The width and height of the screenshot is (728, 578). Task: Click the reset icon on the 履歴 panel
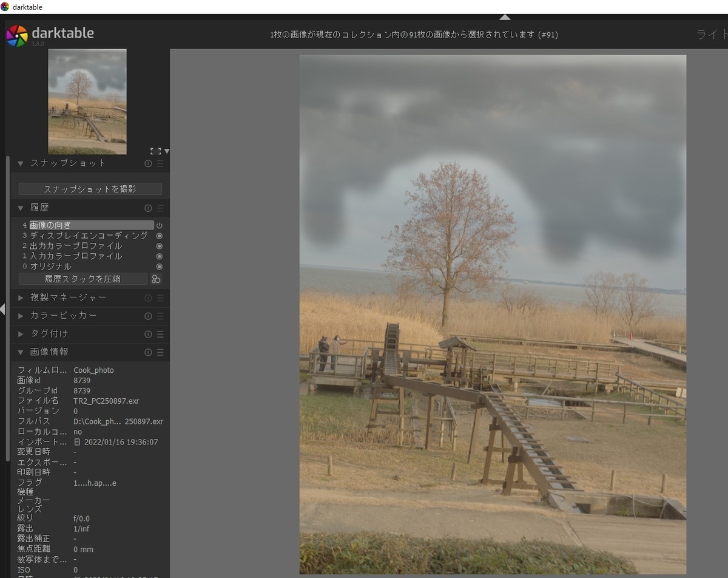point(148,208)
